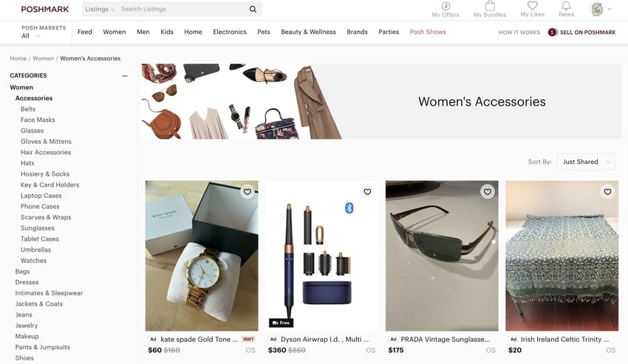628x364 pixels.
Task: Select the Face Masks category
Action: point(38,120)
